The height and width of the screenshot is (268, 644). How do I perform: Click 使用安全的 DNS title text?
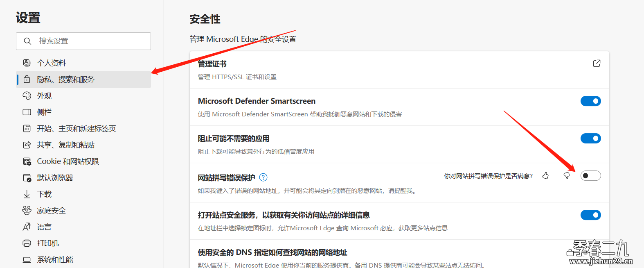click(x=272, y=252)
